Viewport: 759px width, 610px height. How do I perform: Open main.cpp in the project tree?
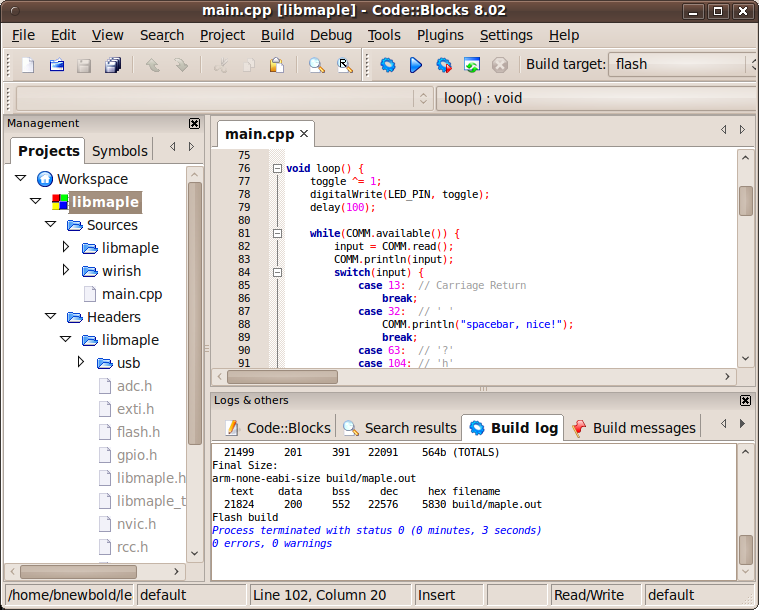[131, 294]
